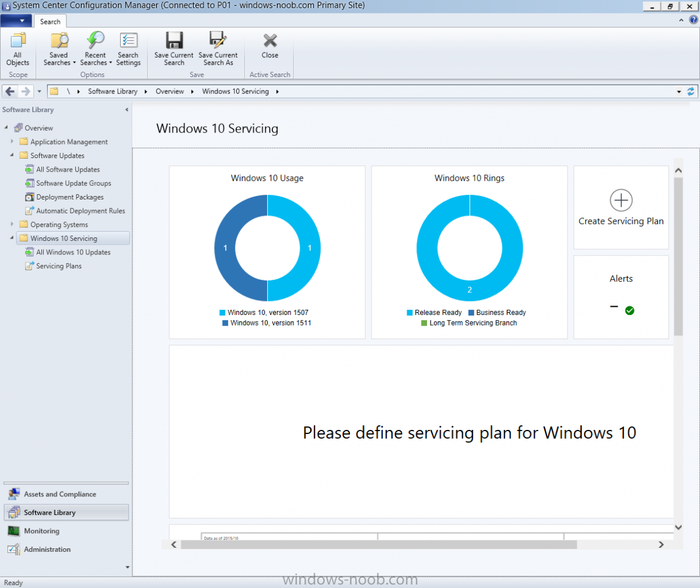Image resolution: width=700 pixels, height=588 pixels.
Task: Click the dashboard vertical scrollbar up arrow
Action: pos(678,170)
